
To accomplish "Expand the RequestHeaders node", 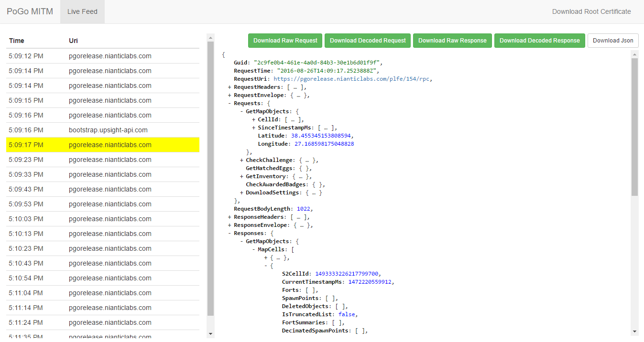I will pyautogui.click(x=229, y=87).
